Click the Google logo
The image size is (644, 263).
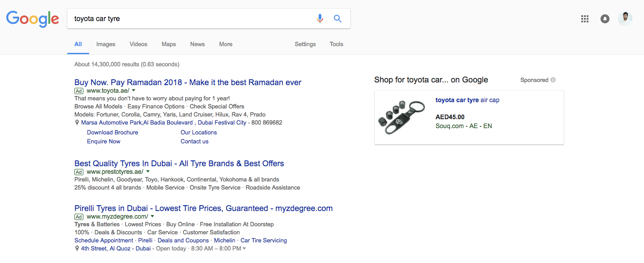33,19
